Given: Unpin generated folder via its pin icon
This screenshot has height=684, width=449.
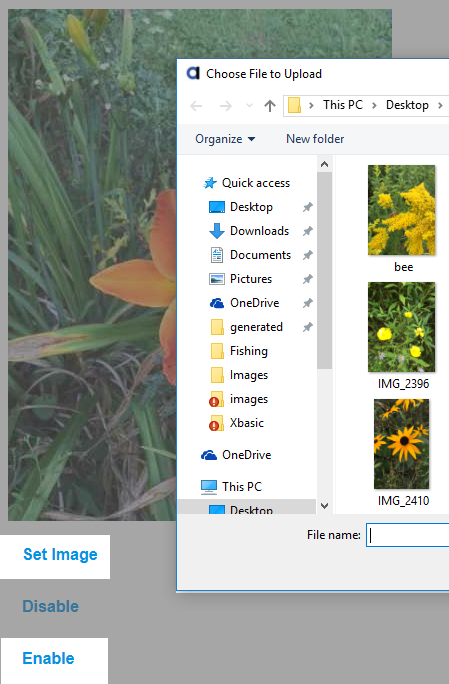Looking at the screenshot, I should coord(308,327).
